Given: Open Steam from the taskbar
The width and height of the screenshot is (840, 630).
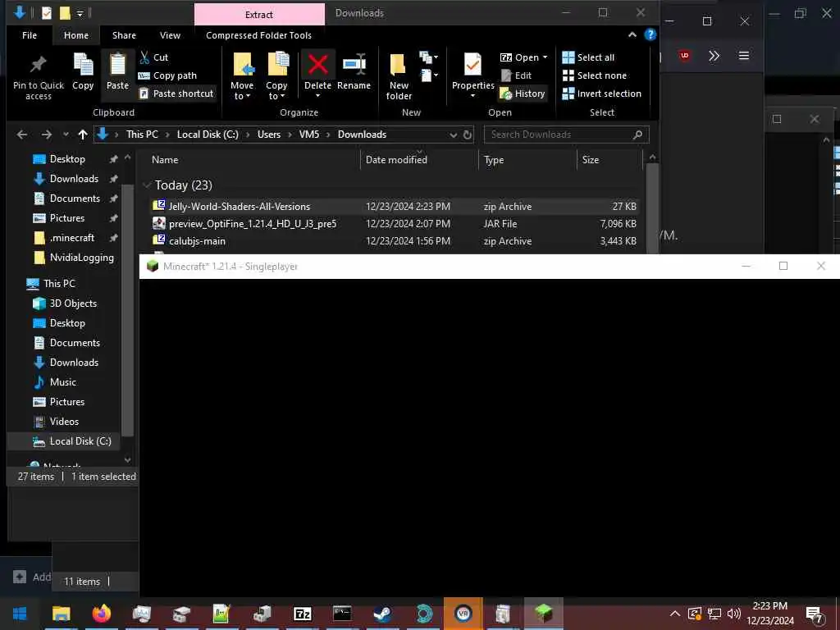Looking at the screenshot, I should coord(382,614).
